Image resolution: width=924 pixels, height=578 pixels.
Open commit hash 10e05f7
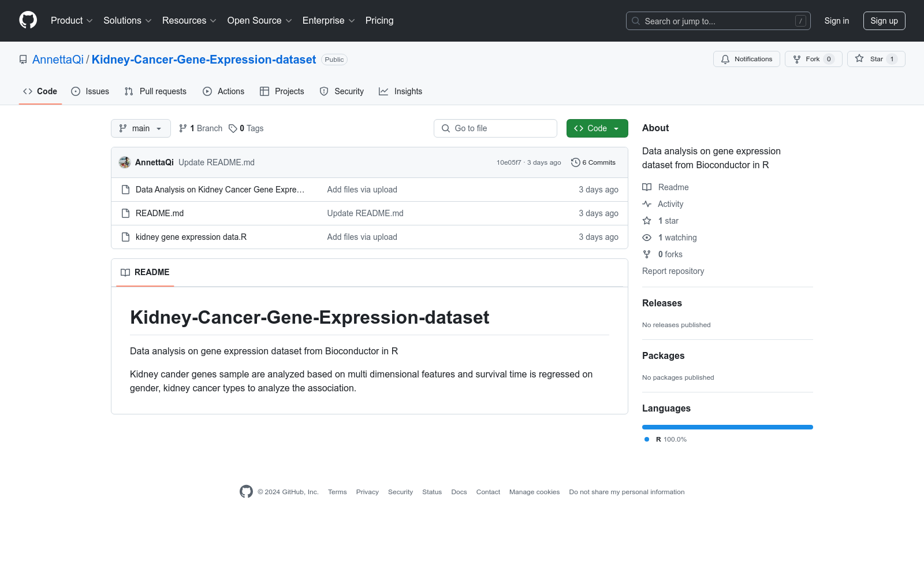[509, 162]
